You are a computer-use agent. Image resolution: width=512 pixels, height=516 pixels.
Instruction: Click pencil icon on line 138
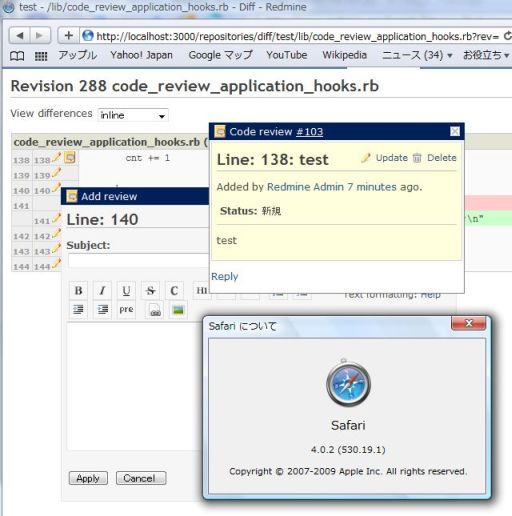click(56, 157)
